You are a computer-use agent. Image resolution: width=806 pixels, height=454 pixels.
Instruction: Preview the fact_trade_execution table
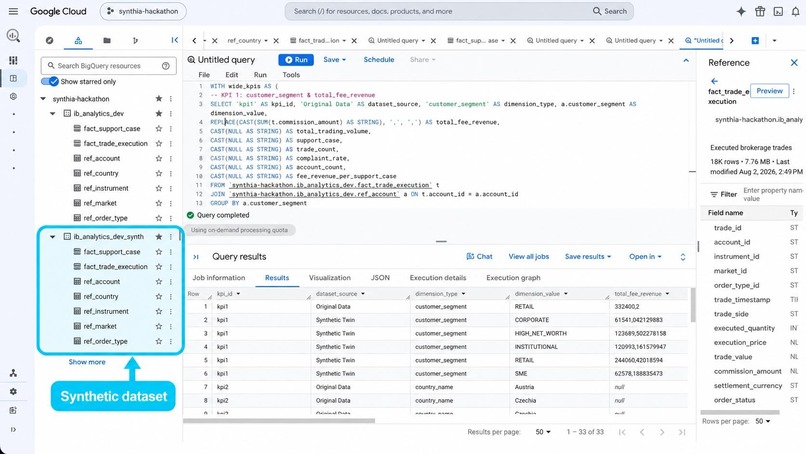[x=770, y=91]
